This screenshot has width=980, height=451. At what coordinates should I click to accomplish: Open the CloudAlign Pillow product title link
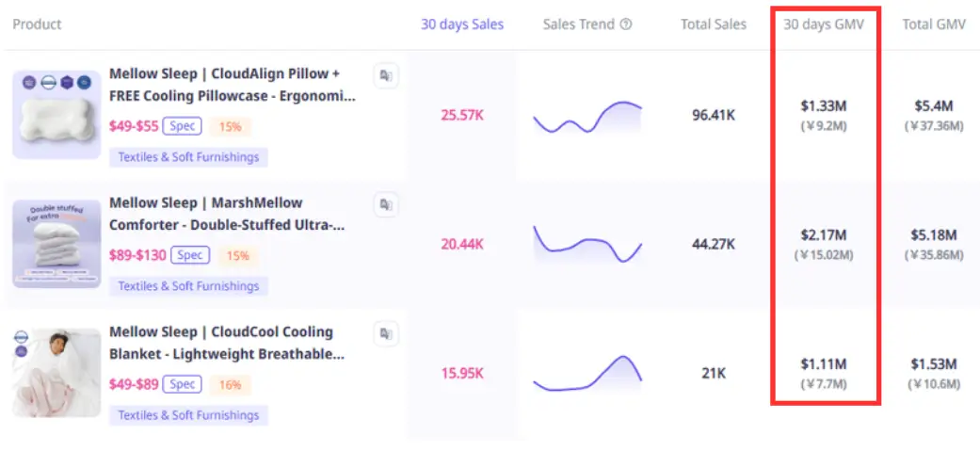pos(232,85)
